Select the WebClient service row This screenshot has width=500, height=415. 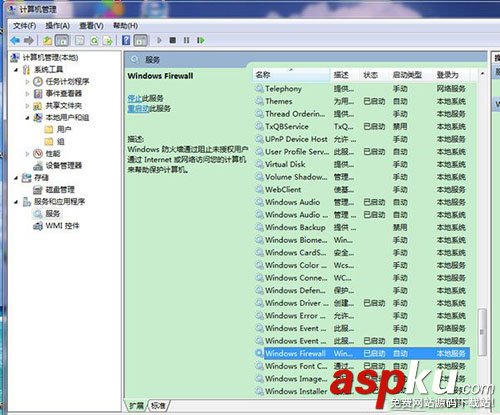[362, 190]
